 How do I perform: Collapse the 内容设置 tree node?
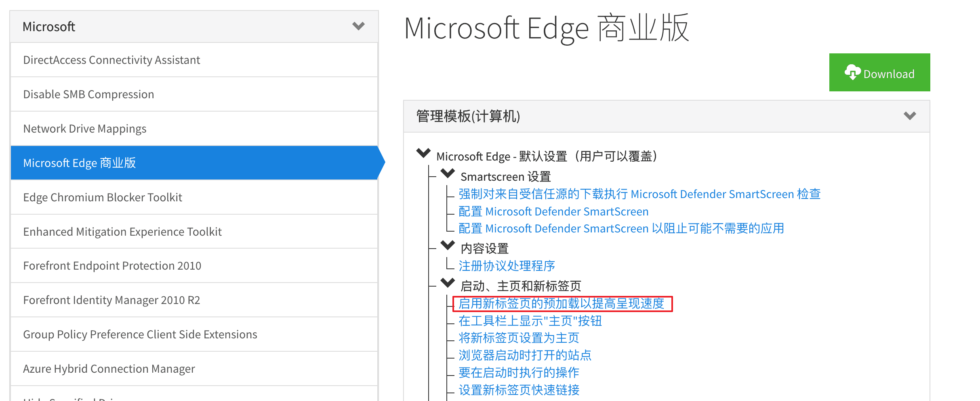448,245
